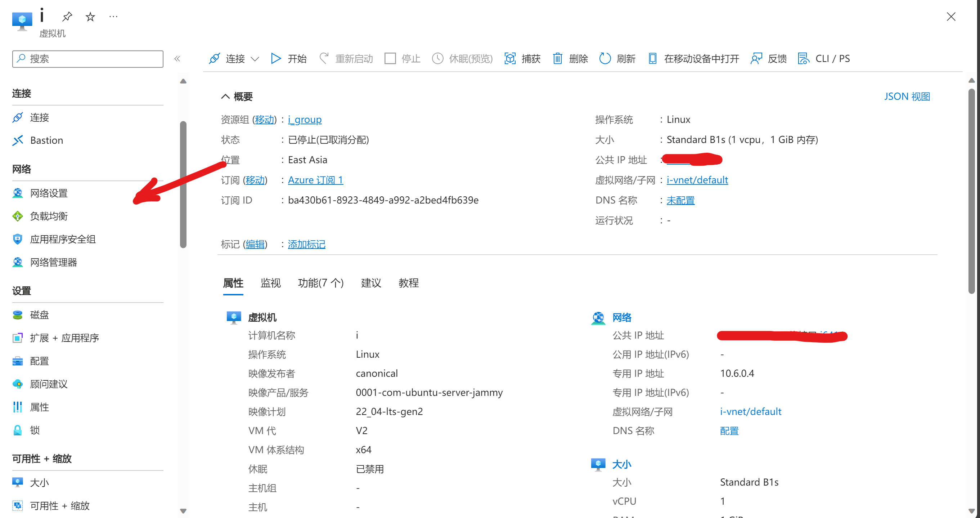Collapse the 概要 section

[x=237, y=97]
